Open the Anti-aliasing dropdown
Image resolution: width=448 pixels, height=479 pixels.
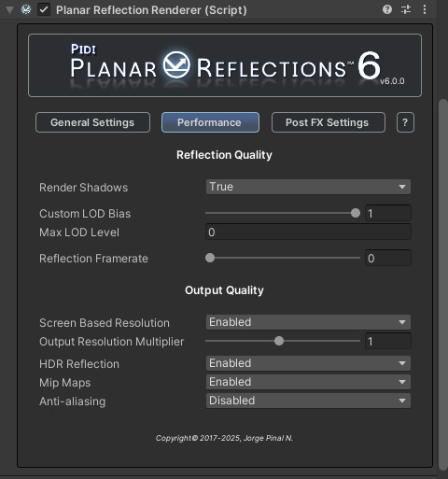point(308,401)
